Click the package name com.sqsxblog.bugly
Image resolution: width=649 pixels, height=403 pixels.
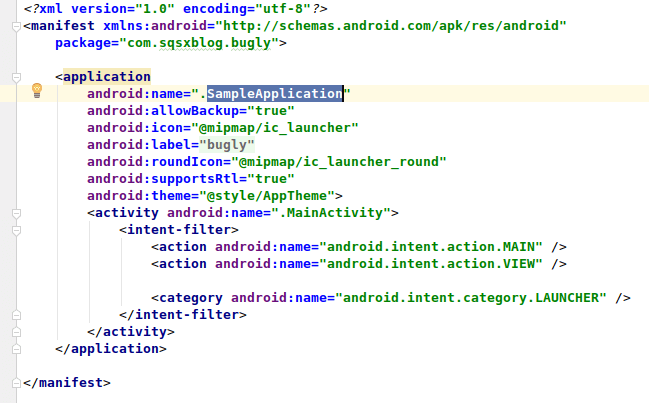[x=205, y=43]
